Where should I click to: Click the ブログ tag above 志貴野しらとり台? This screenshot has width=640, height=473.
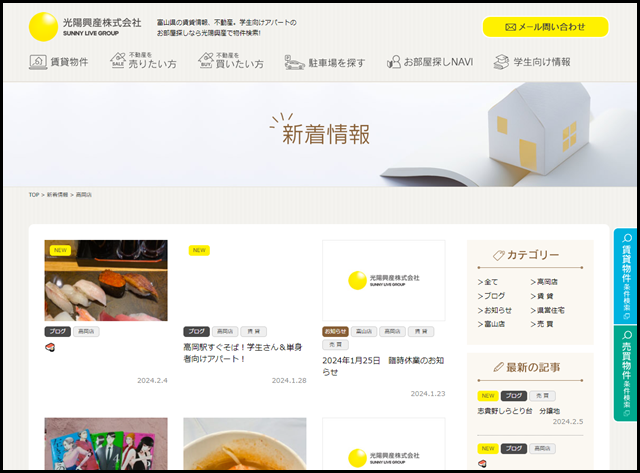(x=514, y=396)
